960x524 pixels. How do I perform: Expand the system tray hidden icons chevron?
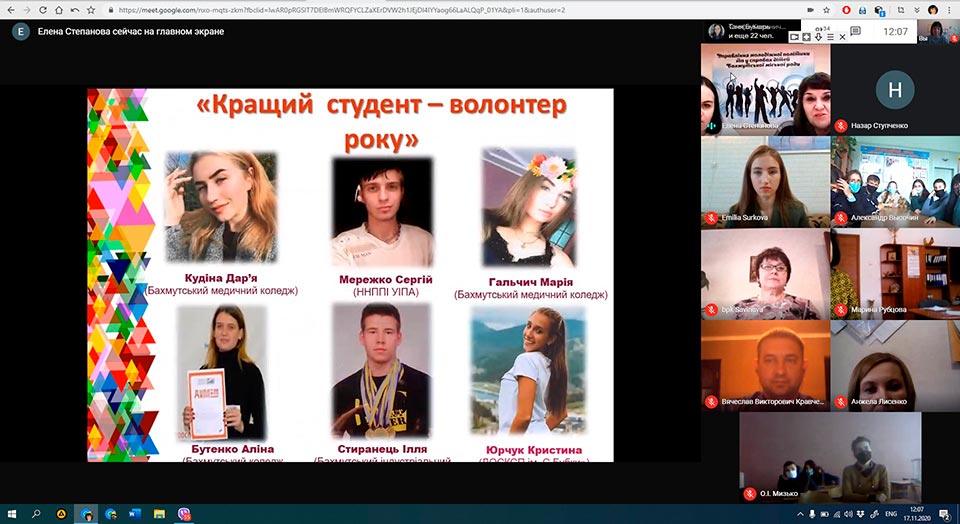point(800,514)
